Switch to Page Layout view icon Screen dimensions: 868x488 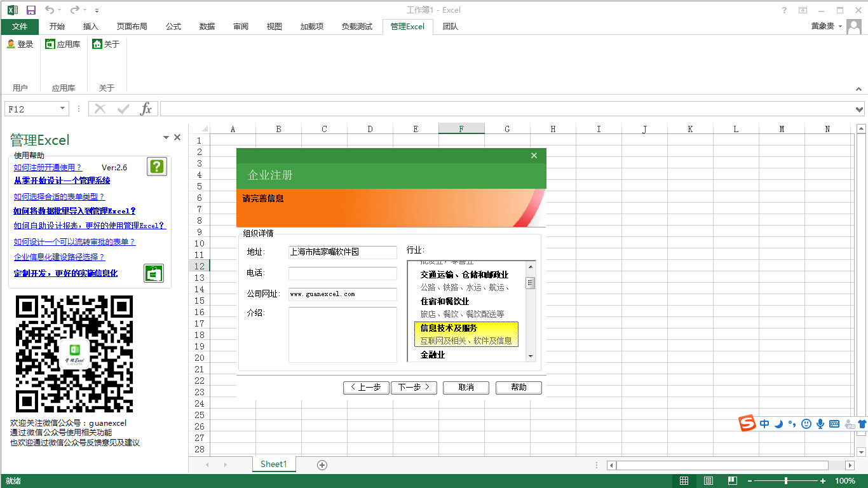pyautogui.click(x=709, y=481)
